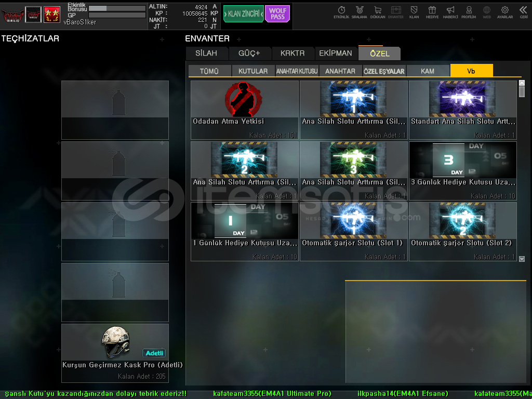
Task: Show the KUTULAR sub-tab
Action: pos(253,71)
